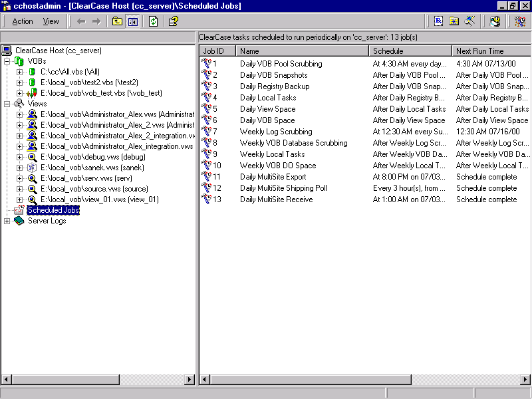Select the E:\local_vob\source.vws view
Image resolution: width=532 pixels, height=399 pixels.
coord(94,189)
